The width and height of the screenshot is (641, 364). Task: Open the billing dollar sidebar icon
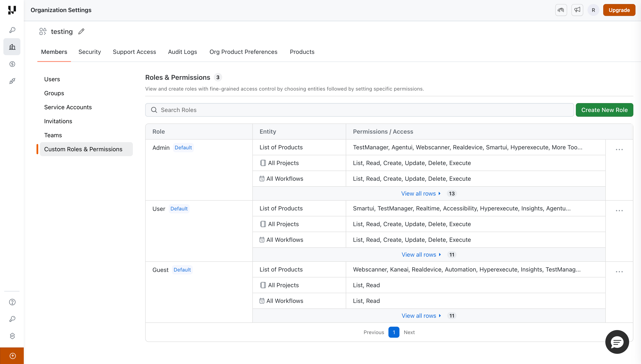click(x=12, y=64)
